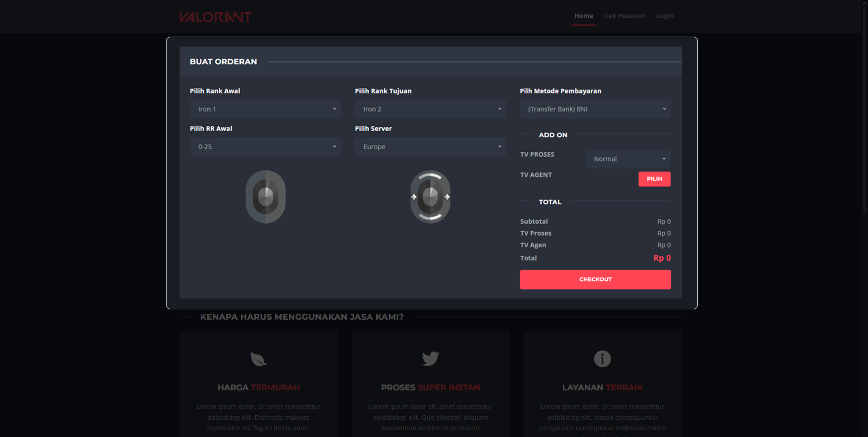Open the Pilih Server dropdown
The width and height of the screenshot is (868, 437).
[430, 147]
